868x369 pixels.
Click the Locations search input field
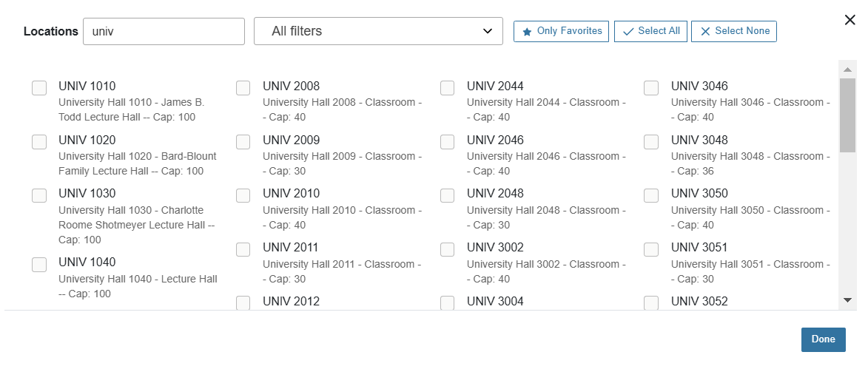coord(164,31)
